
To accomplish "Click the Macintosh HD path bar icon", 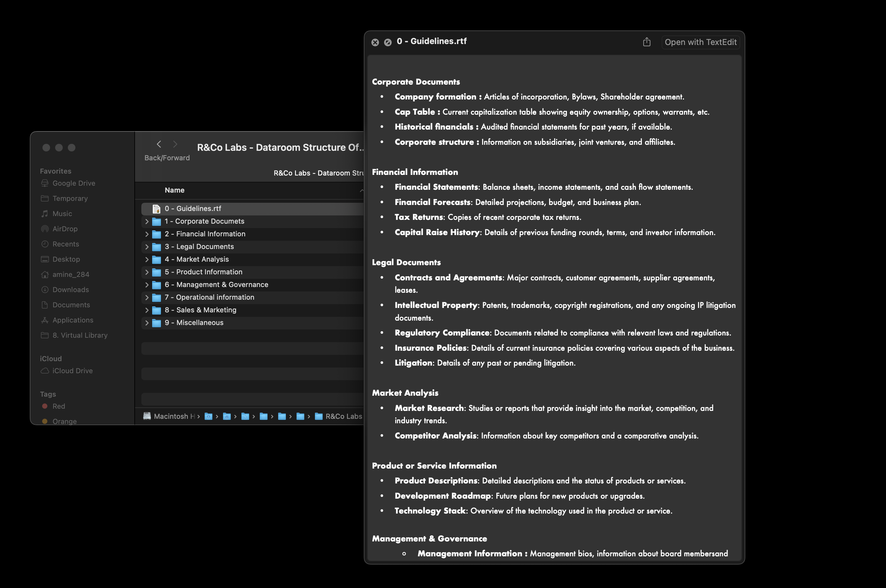I will point(147,416).
